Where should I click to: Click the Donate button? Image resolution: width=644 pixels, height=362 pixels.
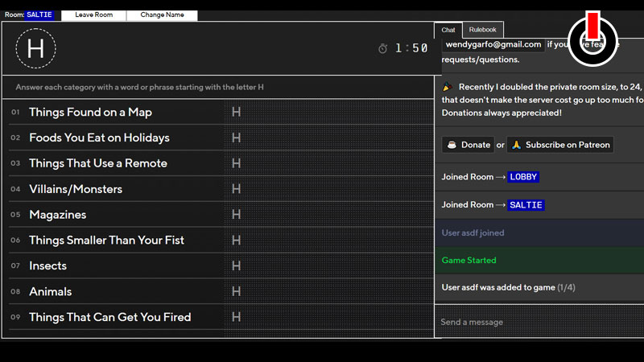click(x=468, y=145)
